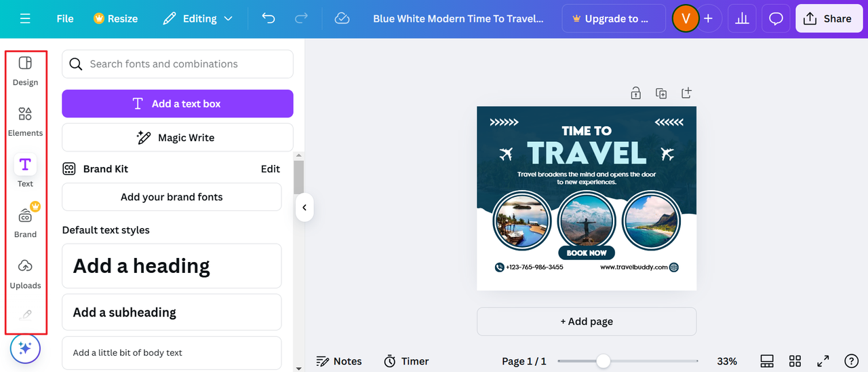The image size is (868, 372).
Task: Open the hamburger main menu
Action: [x=25, y=19]
